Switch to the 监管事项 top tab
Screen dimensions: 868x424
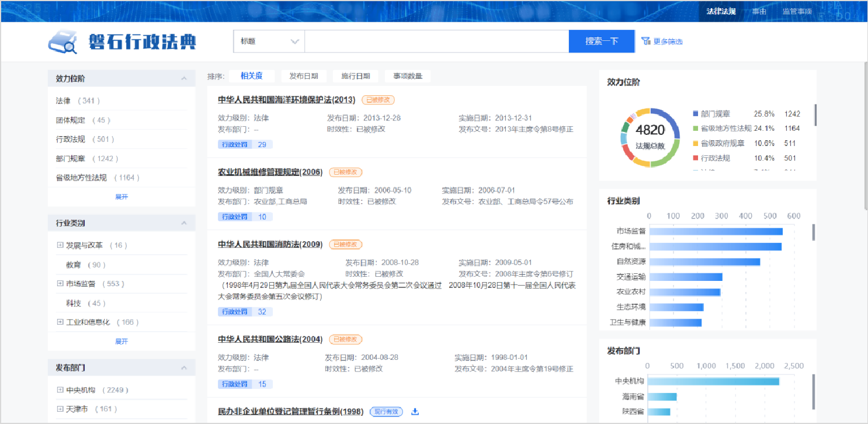797,11
